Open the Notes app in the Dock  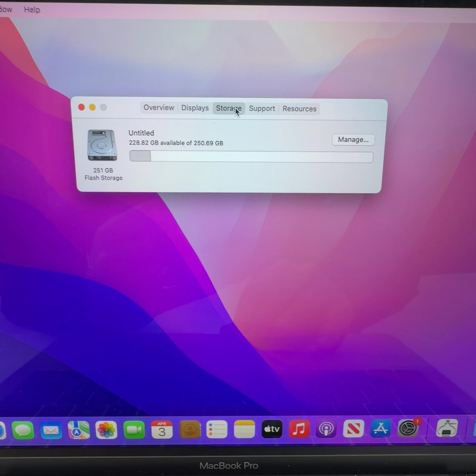(244, 430)
